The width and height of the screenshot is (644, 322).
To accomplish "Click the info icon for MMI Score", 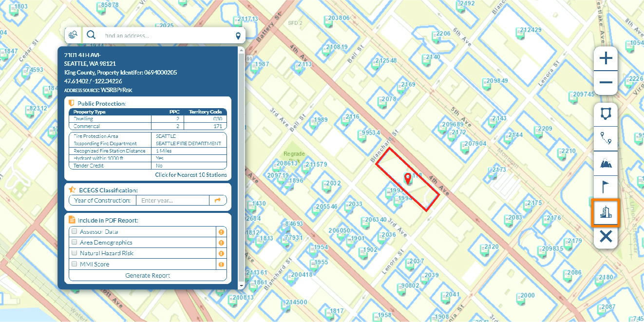I will tap(221, 265).
